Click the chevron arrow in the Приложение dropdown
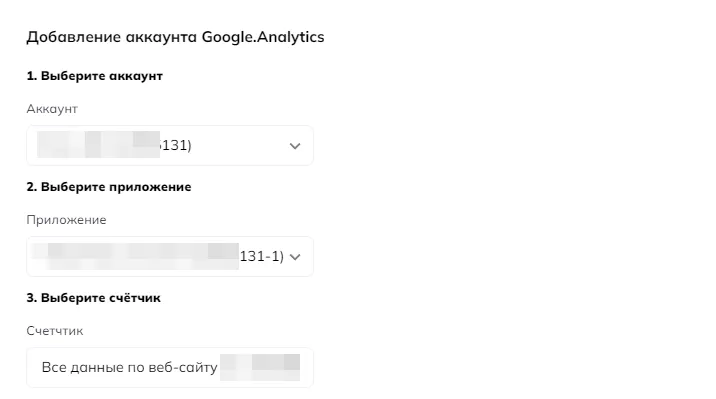This screenshot has height=399, width=716. point(295,257)
